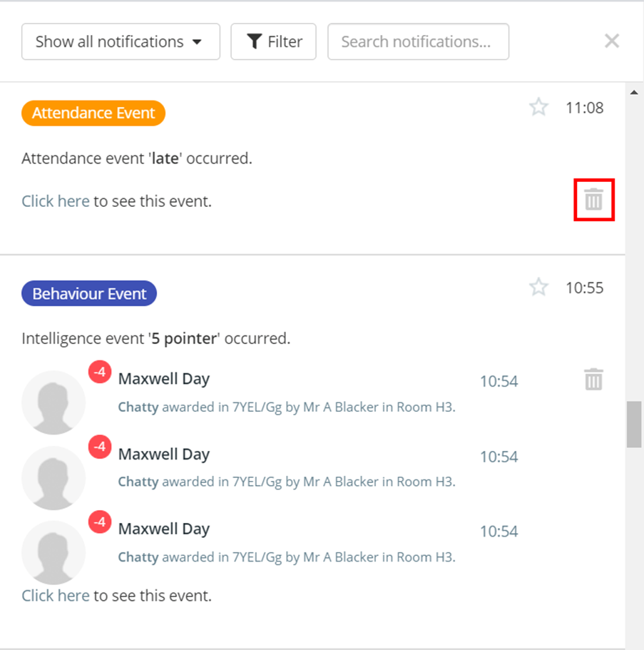Viewport: 644px width, 650px height.
Task: Open Filter options
Action: (273, 41)
